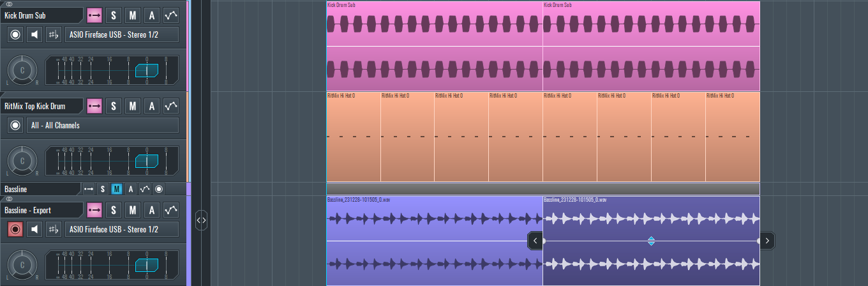Image resolution: width=868 pixels, height=286 pixels.
Task: Select the Bassline - Export track name
Action: [41, 210]
